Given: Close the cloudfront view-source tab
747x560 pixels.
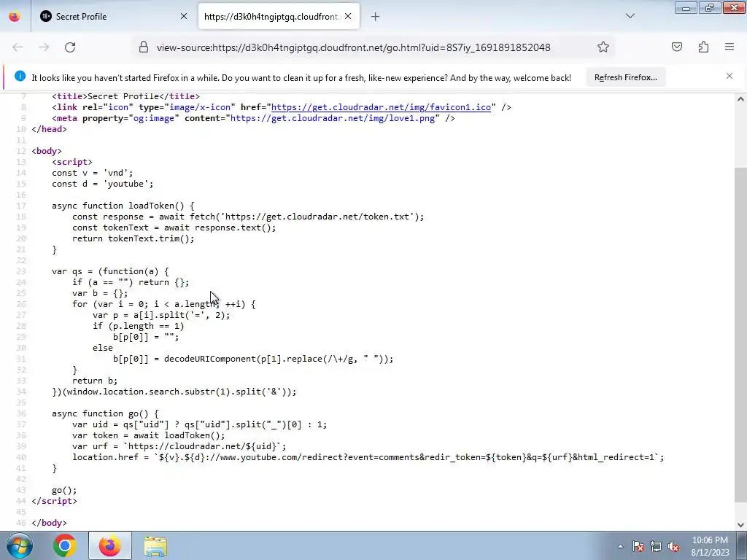Looking at the screenshot, I should coord(348,16).
